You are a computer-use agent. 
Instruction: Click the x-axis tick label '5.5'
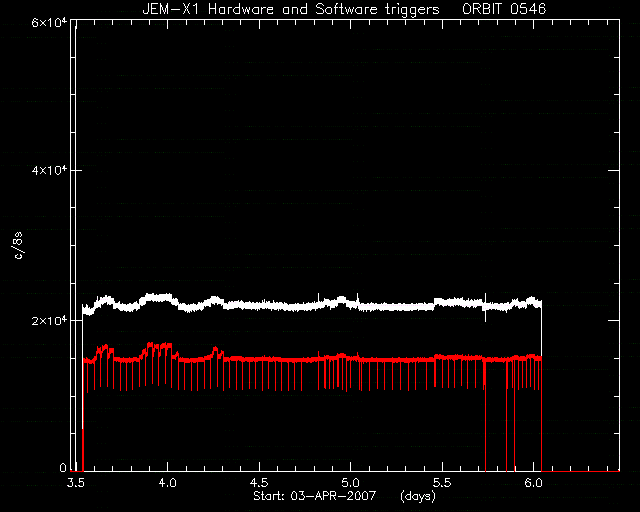[x=442, y=483]
